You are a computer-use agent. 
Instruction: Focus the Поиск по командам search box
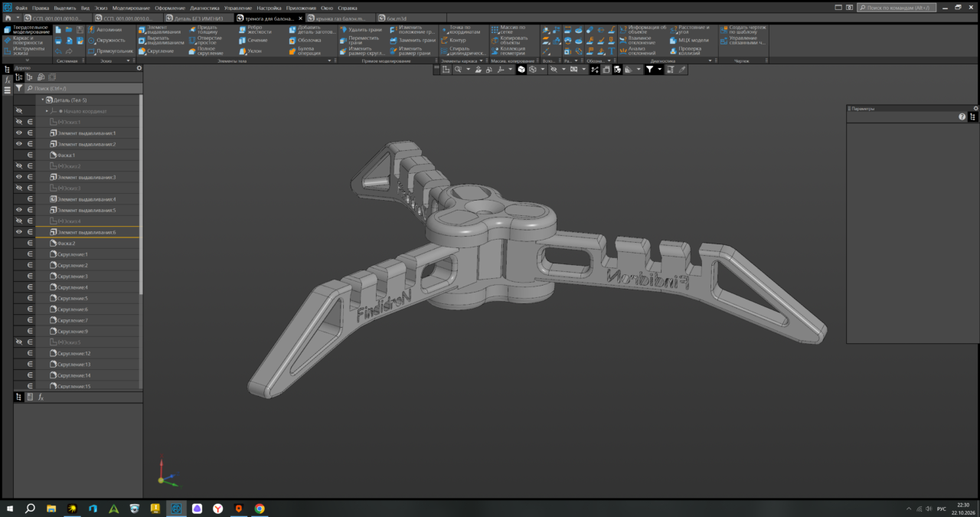coord(896,8)
